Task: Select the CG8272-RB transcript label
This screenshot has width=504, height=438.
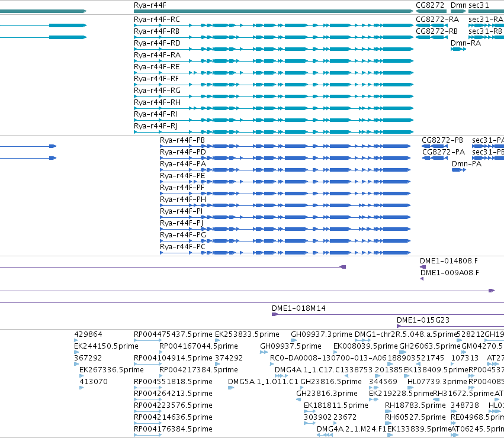Action: click(x=437, y=31)
